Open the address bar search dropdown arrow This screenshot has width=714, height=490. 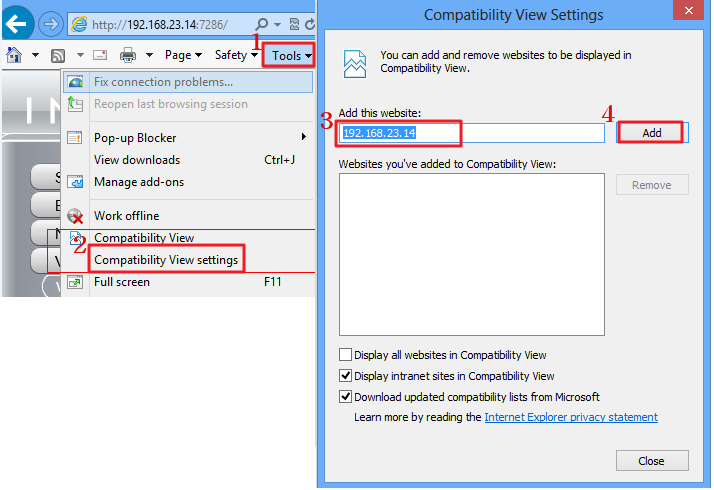pos(277,25)
